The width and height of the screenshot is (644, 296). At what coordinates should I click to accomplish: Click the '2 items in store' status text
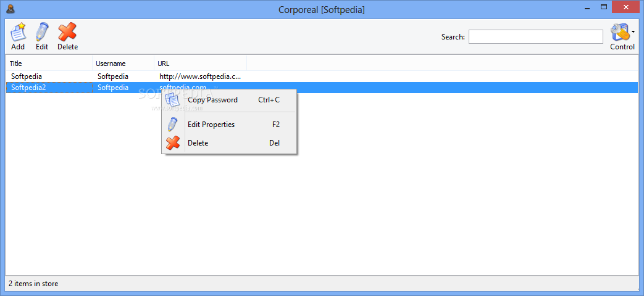click(34, 283)
